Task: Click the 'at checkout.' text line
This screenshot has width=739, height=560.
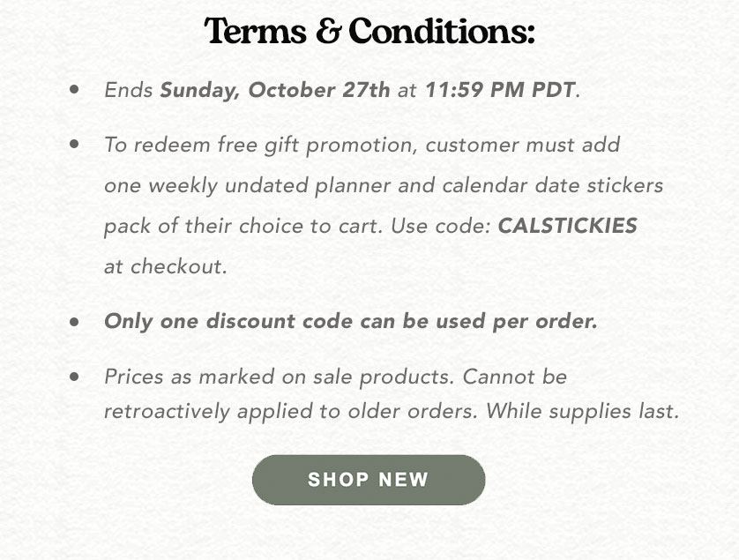Action: pos(166,267)
